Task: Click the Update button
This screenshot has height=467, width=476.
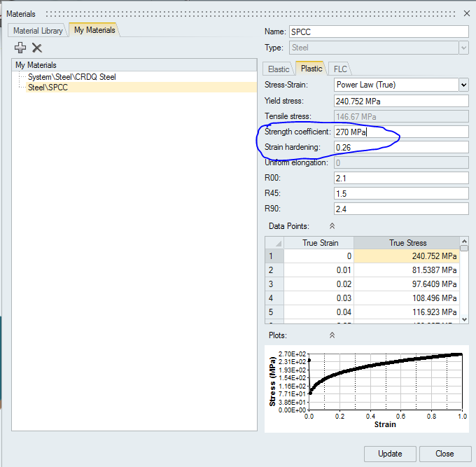Action: [390, 454]
